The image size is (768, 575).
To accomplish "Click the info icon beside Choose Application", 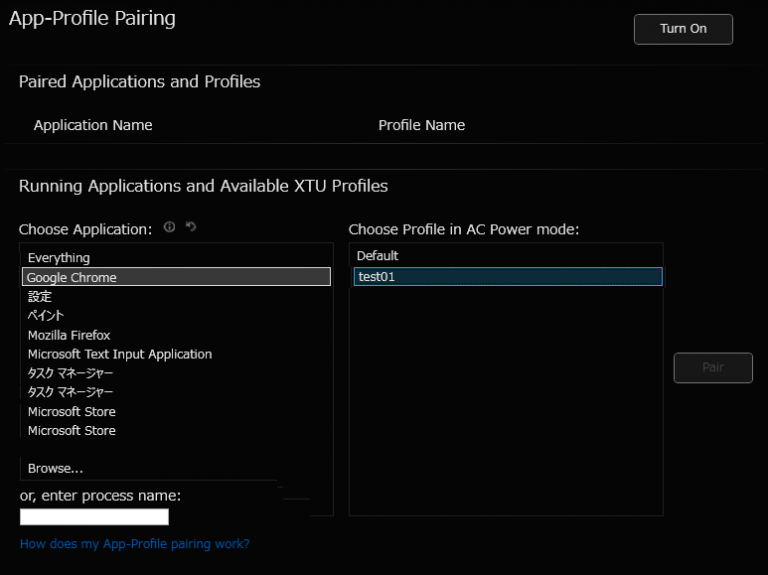I will (x=169, y=227).
